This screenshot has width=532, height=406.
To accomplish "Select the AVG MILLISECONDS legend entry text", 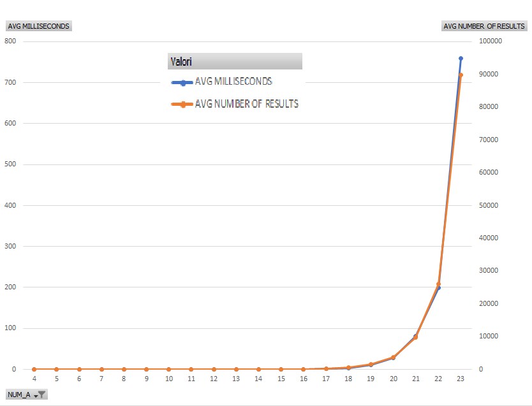I will pyautogui.click(x=233, y=82).
